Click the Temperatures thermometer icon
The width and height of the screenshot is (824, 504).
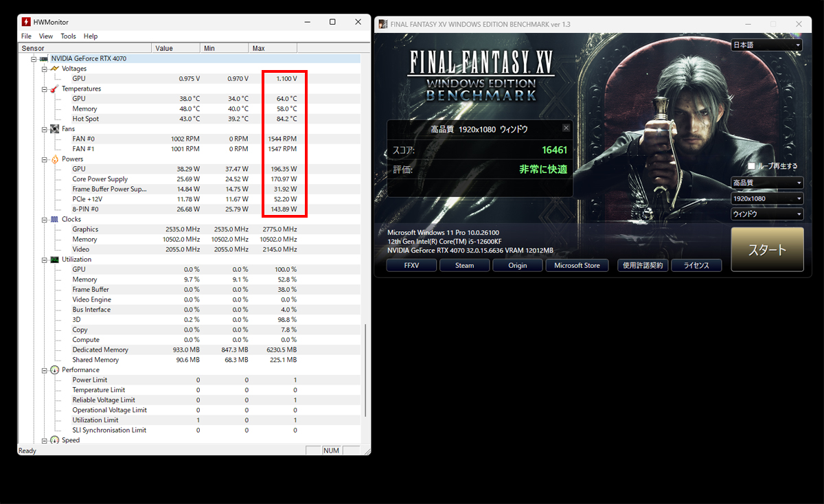click(x=54, y=89)
